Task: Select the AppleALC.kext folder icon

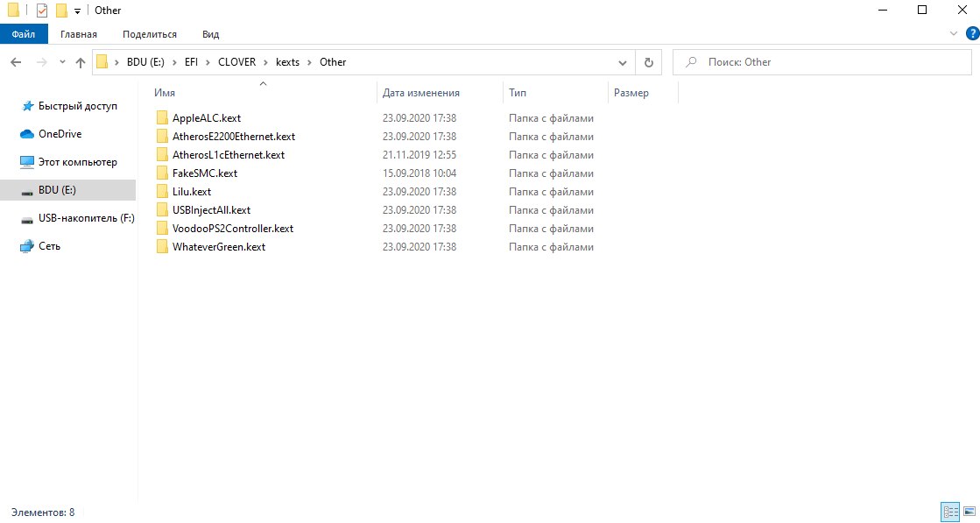Action: (x=162, y=118)
